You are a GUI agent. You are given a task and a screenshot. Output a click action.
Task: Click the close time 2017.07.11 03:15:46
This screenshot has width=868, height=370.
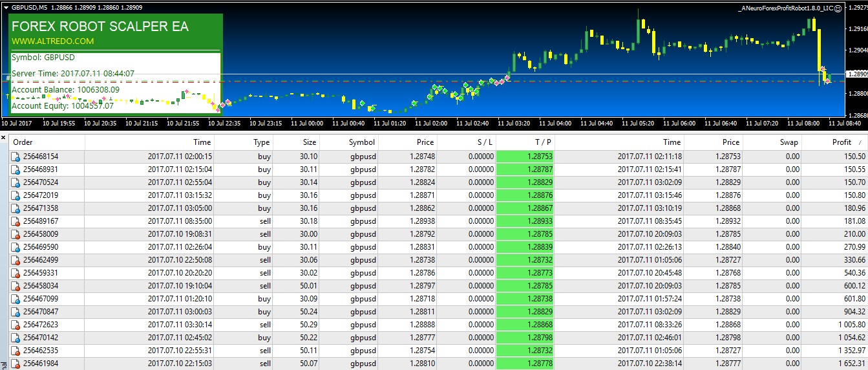pyautogui.click(x=650, y=195)
